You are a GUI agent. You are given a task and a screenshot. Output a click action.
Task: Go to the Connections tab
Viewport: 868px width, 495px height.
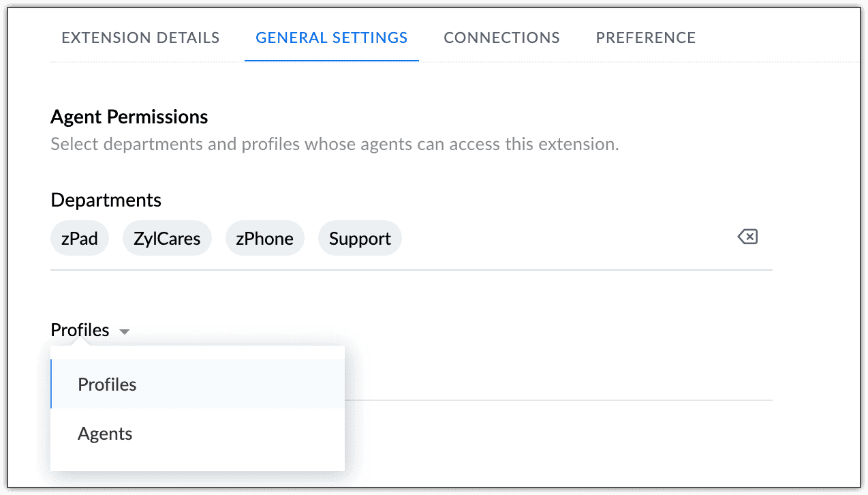pos(501,38)
